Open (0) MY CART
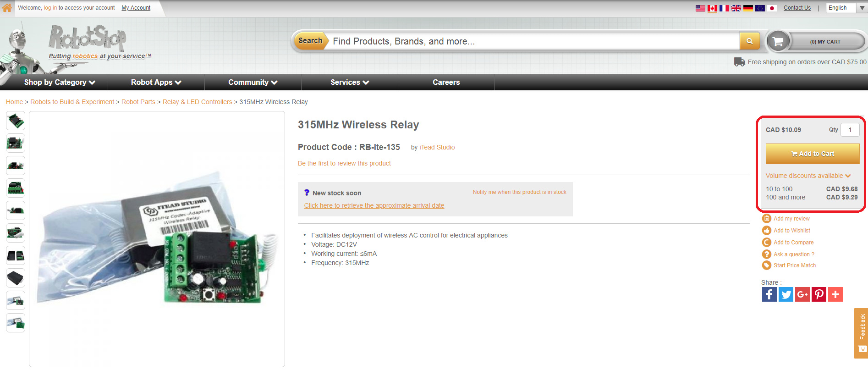This screenshot has height=370, width=868. pyautogui.click(x=825, y=42)
